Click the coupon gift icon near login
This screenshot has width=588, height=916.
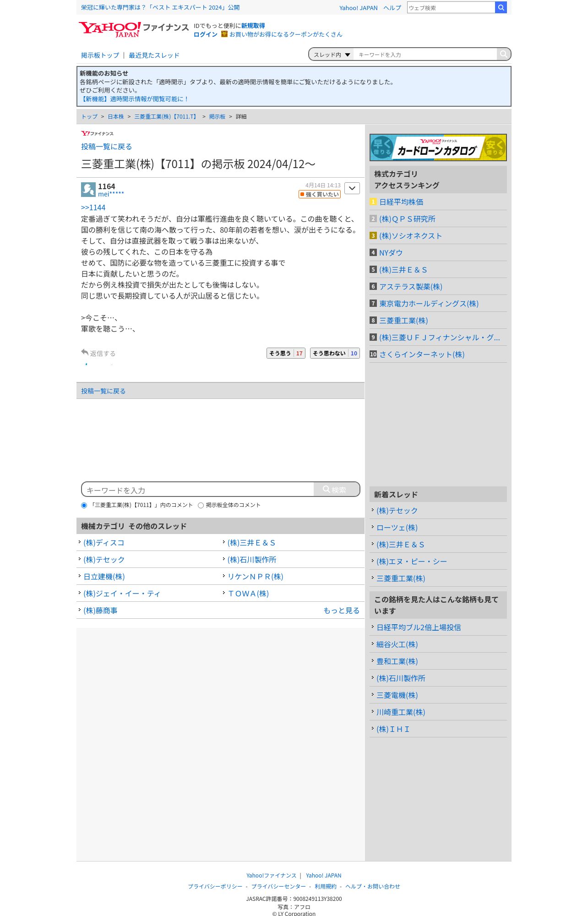click(224, 34)
